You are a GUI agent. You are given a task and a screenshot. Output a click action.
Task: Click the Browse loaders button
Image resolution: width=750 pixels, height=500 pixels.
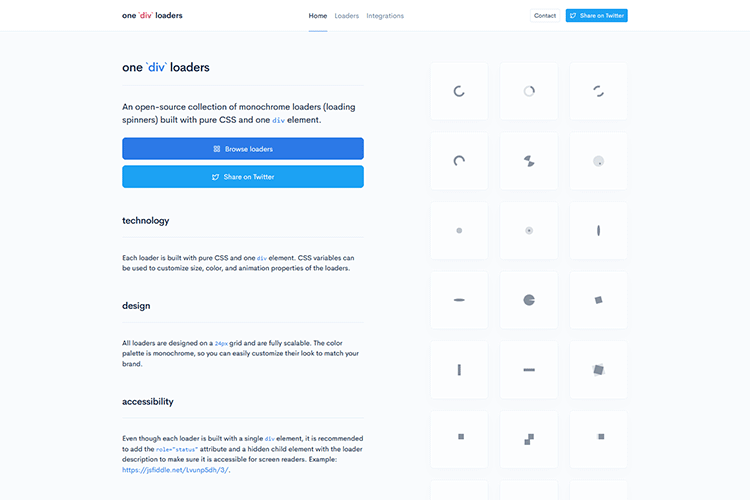point(243,149)
